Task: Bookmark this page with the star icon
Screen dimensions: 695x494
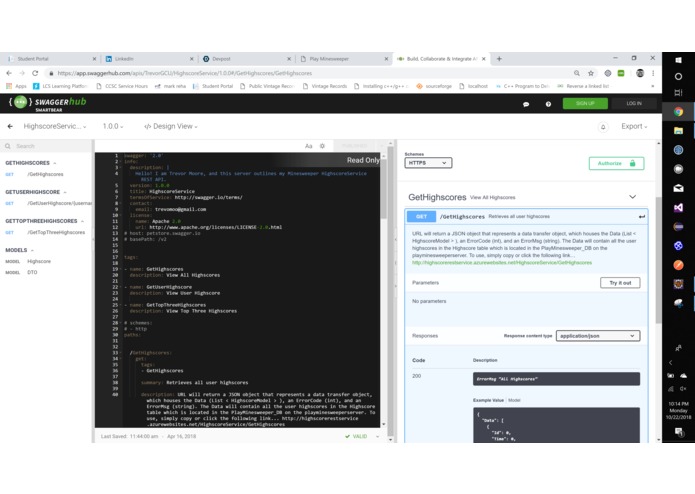Action: 591,73
